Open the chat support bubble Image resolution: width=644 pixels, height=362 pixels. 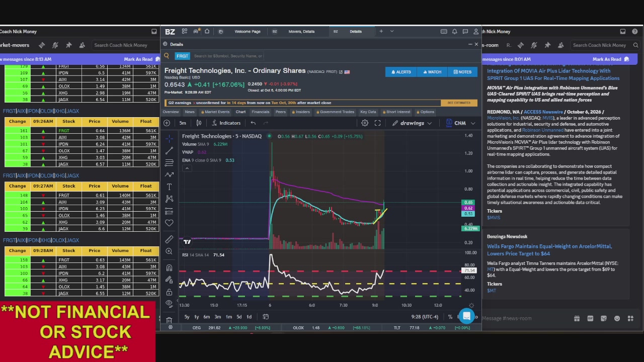click(x=466, y=316)
